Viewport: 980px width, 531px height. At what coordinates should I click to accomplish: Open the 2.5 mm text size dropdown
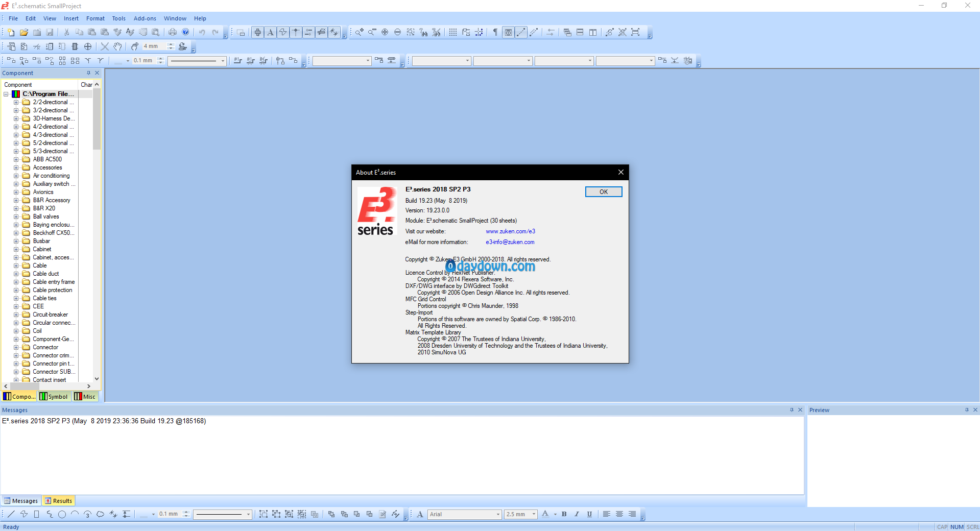click(x=534, y=515)
